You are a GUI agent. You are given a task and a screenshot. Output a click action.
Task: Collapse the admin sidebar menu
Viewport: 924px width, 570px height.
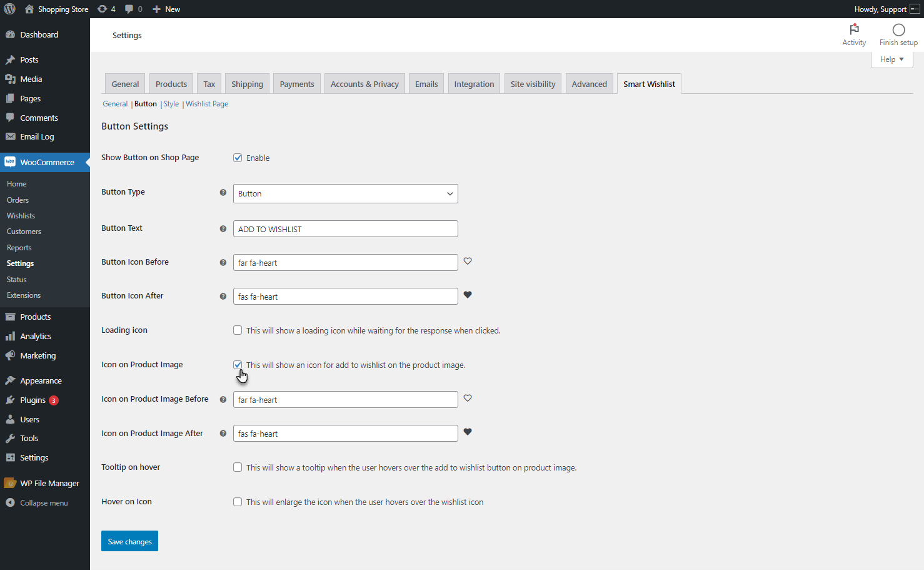click(45, 502)
